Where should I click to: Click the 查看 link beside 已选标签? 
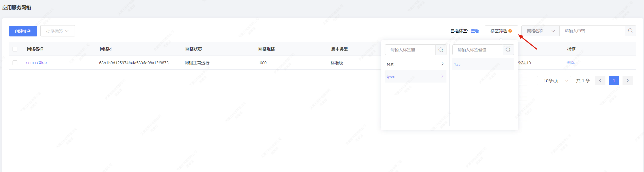click(x=475, y=31)
